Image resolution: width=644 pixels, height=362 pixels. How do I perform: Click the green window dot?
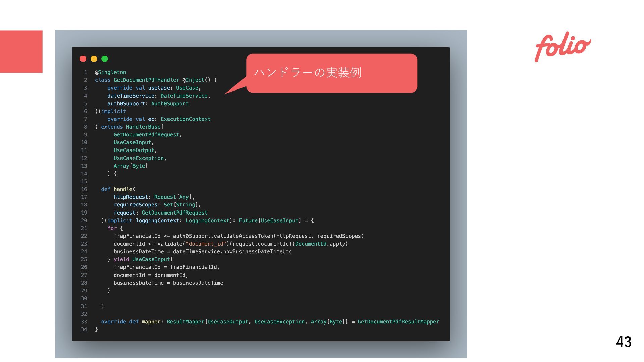pyautogui.click(x=105, y=59)
